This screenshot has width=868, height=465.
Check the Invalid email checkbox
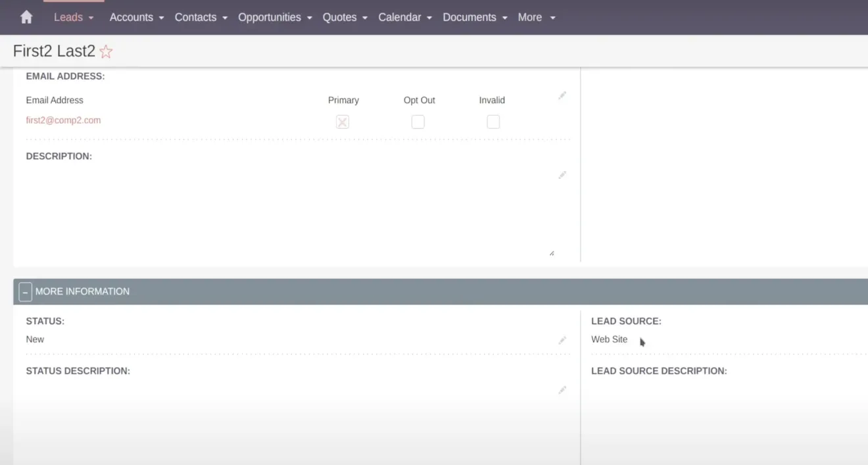coord(493,122)
